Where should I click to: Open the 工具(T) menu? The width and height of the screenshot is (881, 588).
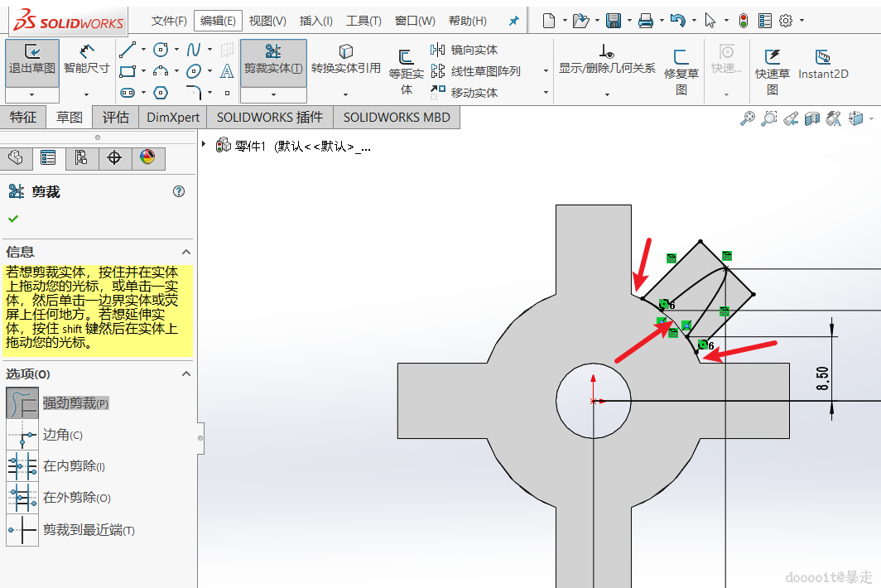363,21
